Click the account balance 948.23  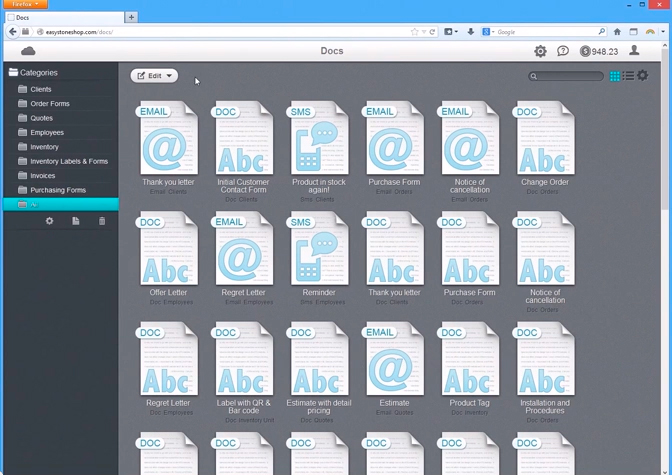(599, 51)
